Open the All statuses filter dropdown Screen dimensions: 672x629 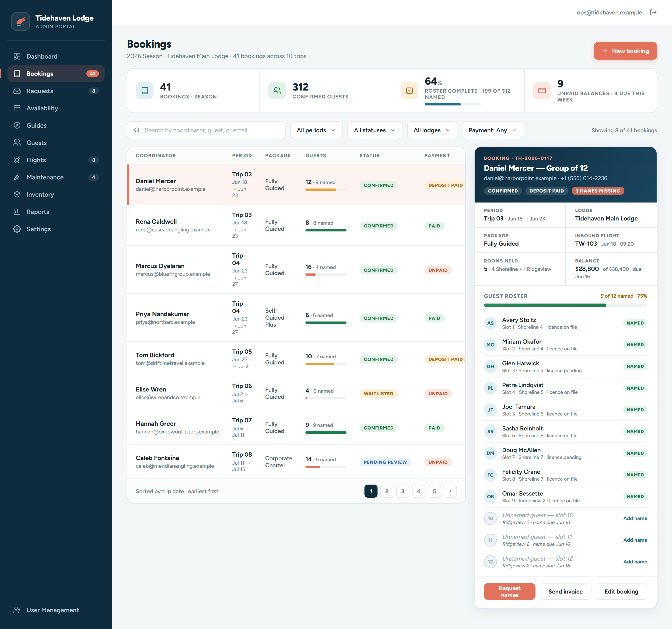pos(374,130)
